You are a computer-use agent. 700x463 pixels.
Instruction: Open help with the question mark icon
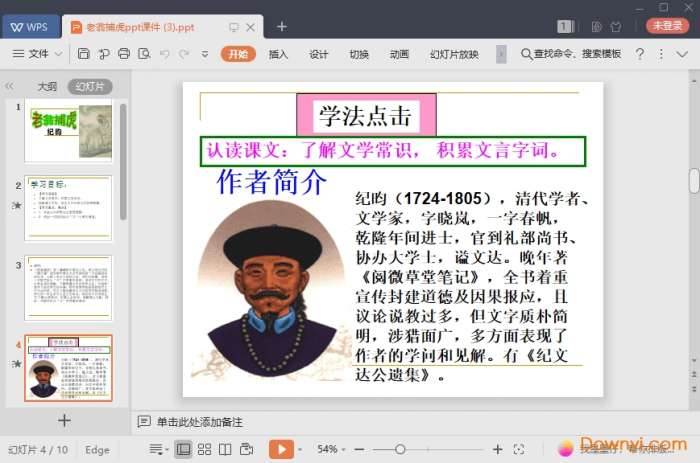640,54
